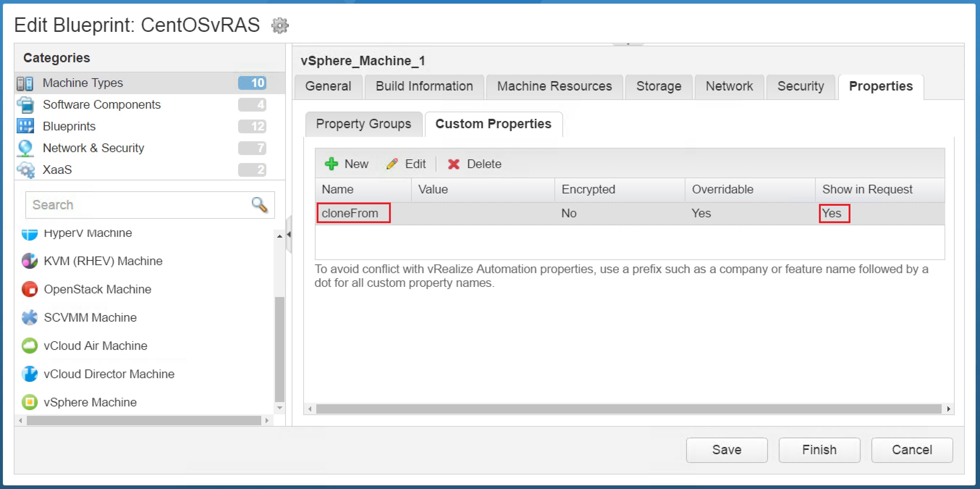Screen dimensions: 980x489
Task: Select Network & Security category label
Action: (93, 148)
